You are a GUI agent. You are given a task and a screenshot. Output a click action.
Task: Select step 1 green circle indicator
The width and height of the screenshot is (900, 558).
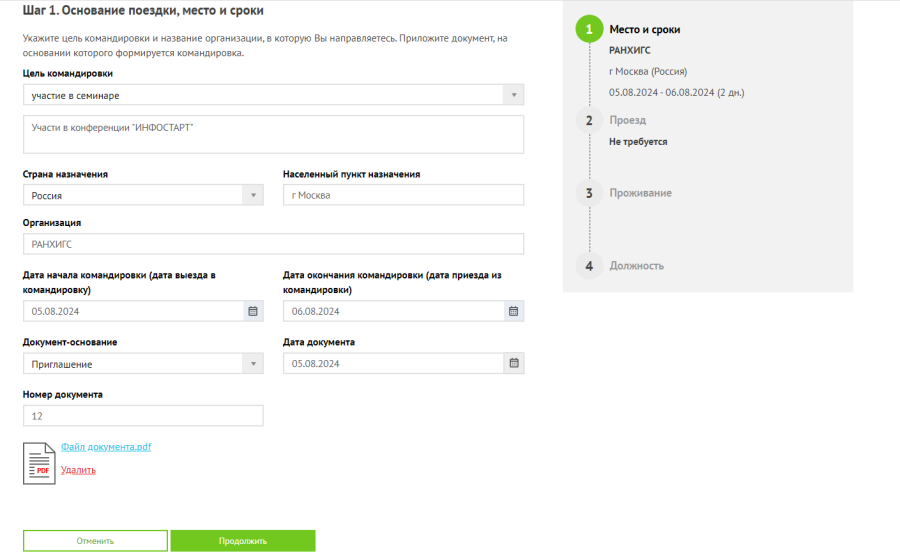[x=589, y=30]
